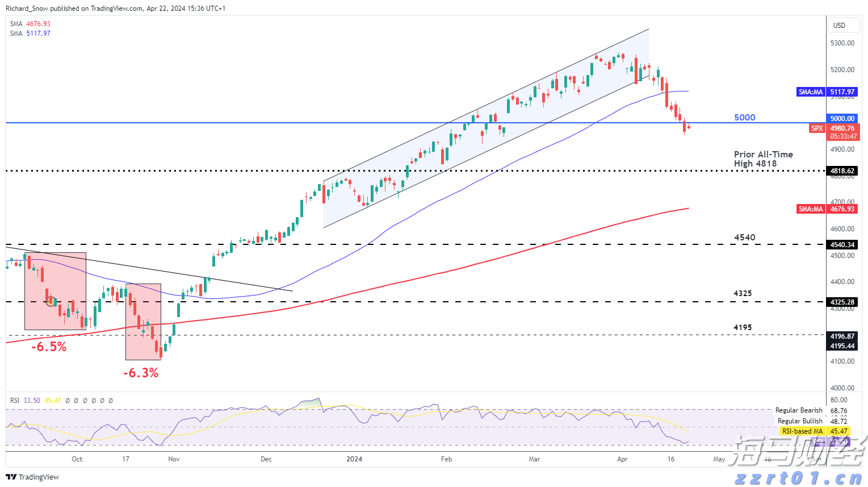
Task: Click the Dec label on the time axis
Action: pyautogui.click(x=266, y=459)
